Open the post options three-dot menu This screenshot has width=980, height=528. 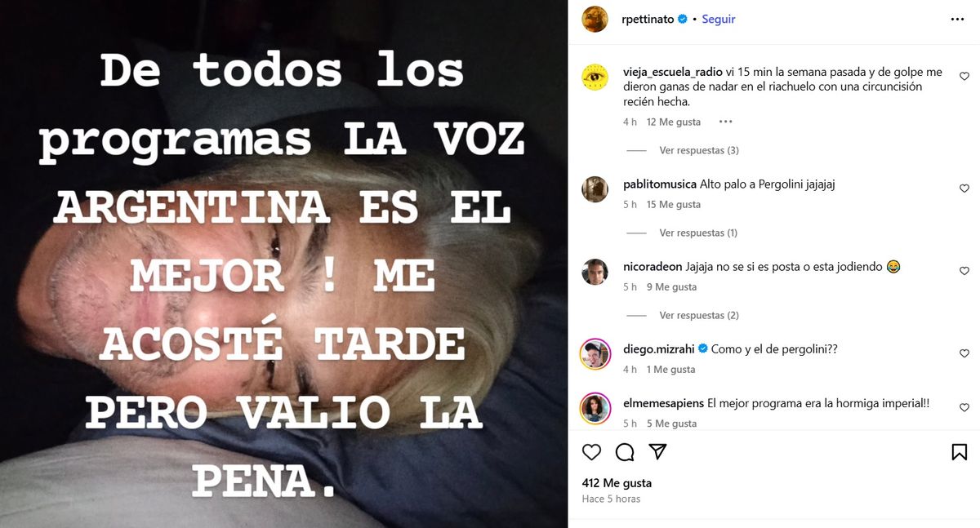958,19
